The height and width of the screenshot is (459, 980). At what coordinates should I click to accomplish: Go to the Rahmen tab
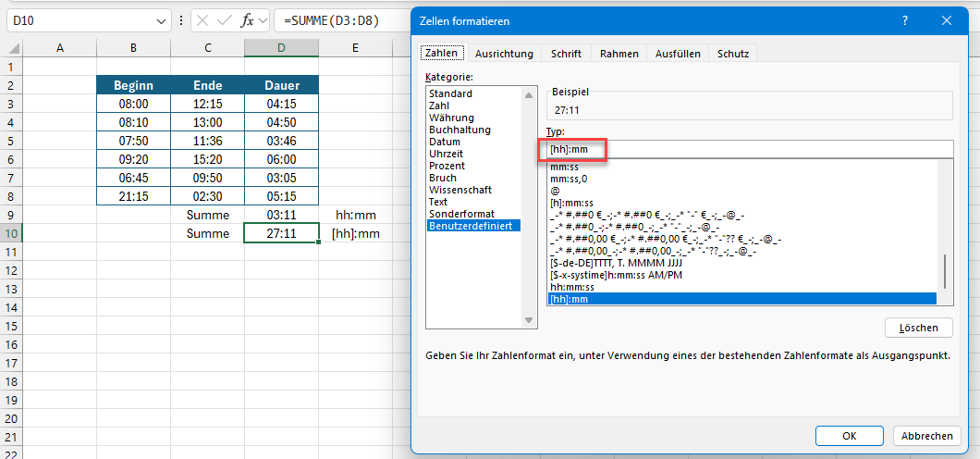click(x=619, y=54)
